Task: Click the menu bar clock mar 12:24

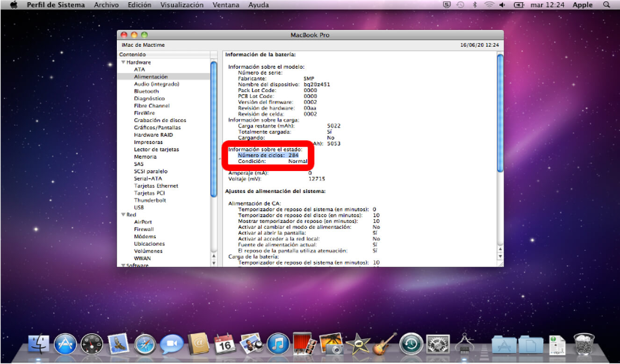Action: click(547, 5)
